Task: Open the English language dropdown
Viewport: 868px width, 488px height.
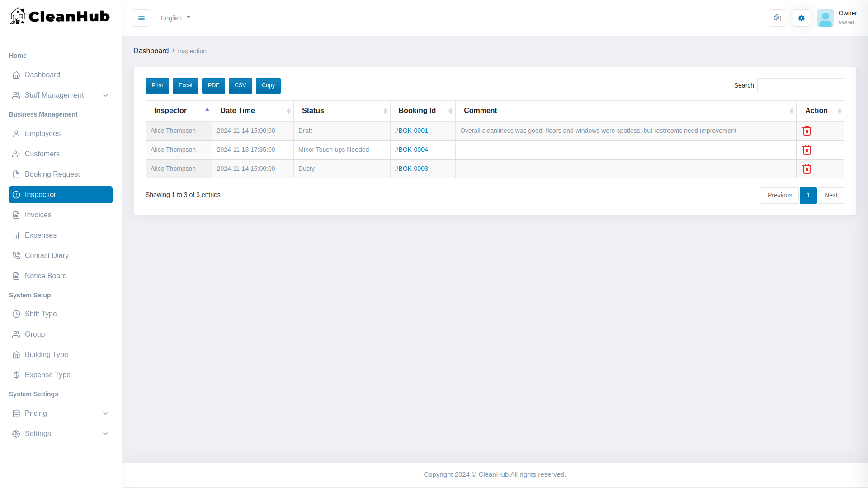Action: (x=175, y=18)
